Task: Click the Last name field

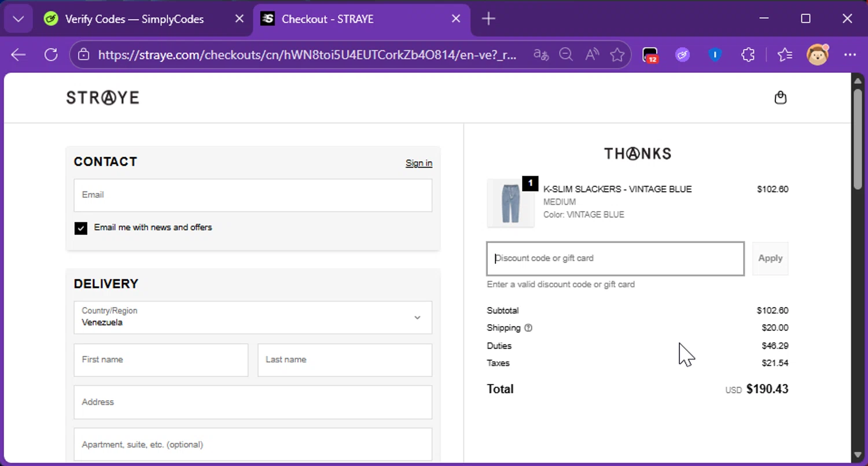Action: [x=345, y=360]
